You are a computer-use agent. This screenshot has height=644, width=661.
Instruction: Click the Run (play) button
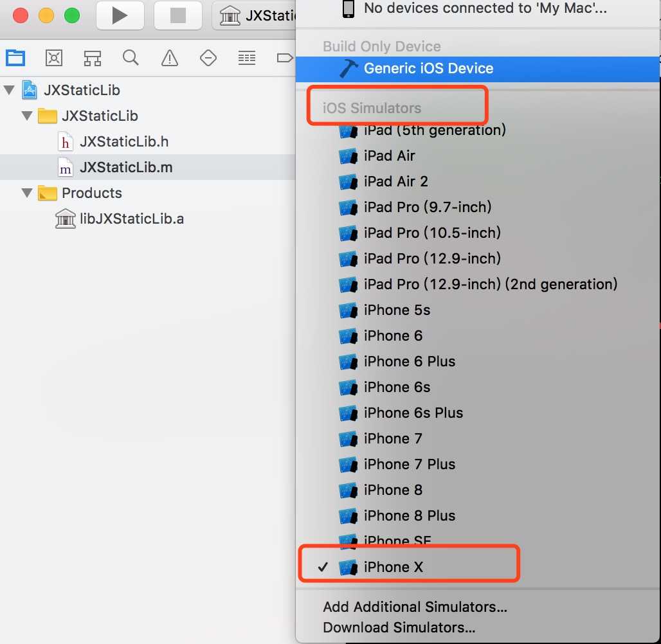tap(120, 15)
